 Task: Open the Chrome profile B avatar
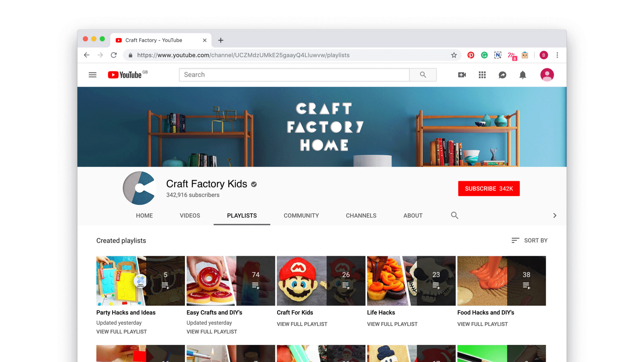(x=544, y=55)
